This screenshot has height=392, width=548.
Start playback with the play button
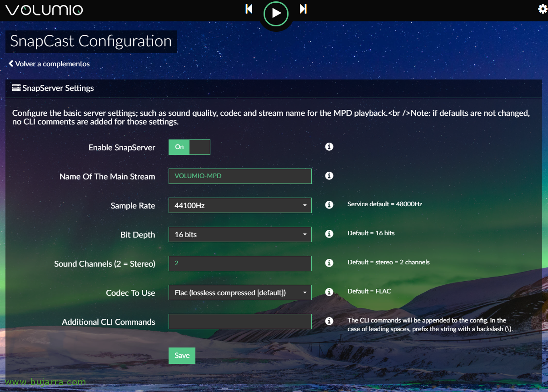pos(276,13)
